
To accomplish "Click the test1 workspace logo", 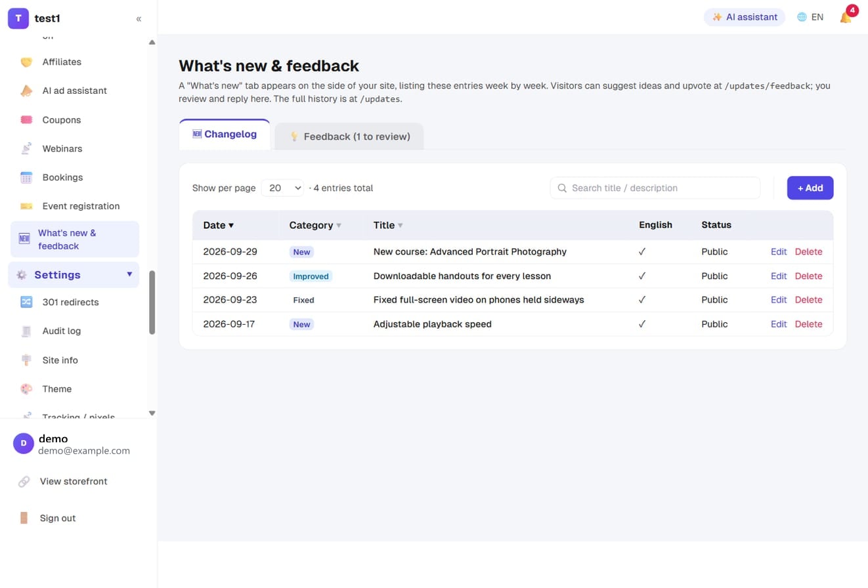I will point(18,18).
